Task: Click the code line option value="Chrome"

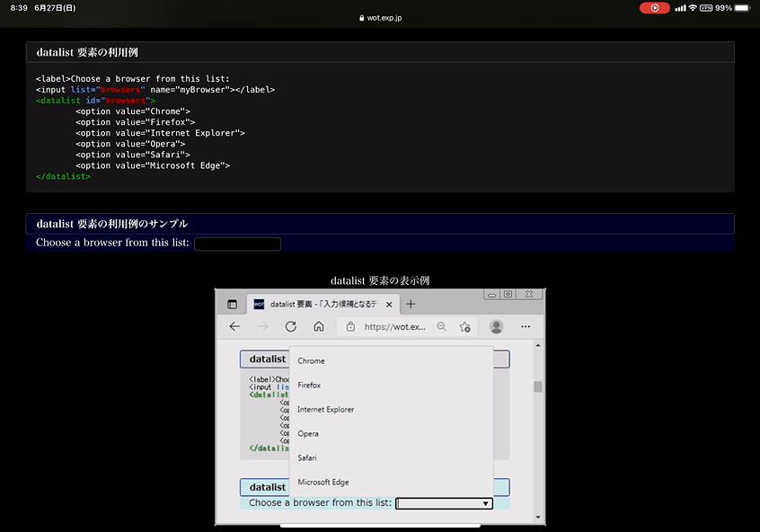Action: (x=133, y=111)
